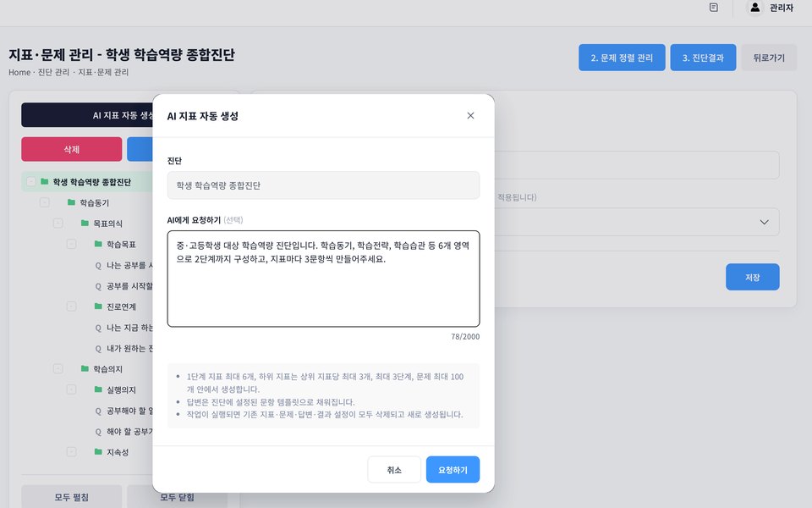Click the 78/2000 character counter
The width and height of the screenshot is (812, 508).
tap(465, 336)
